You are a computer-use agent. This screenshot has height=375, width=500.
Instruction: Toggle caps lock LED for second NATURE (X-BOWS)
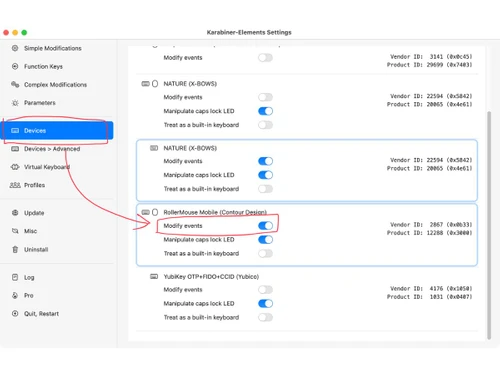pyautogui.click(x=265, y=175)
